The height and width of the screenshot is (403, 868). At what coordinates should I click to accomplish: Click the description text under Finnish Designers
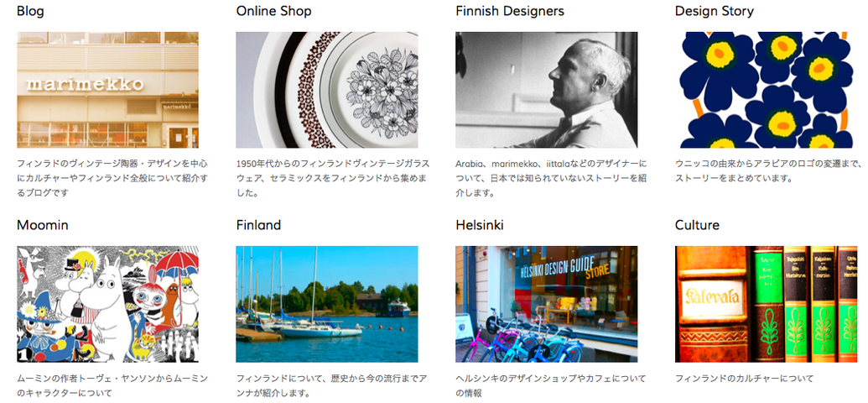tap(551, 179)
